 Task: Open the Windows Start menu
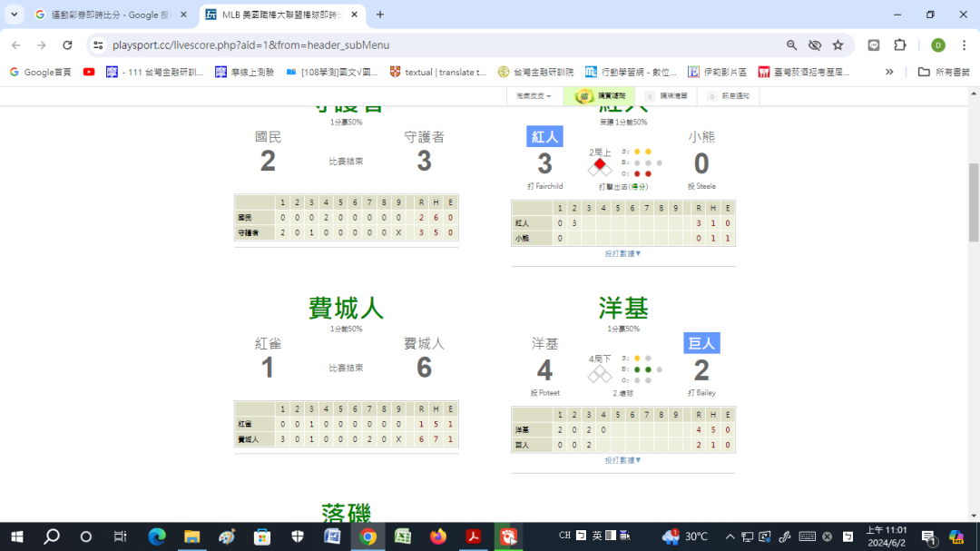point(17,536)
